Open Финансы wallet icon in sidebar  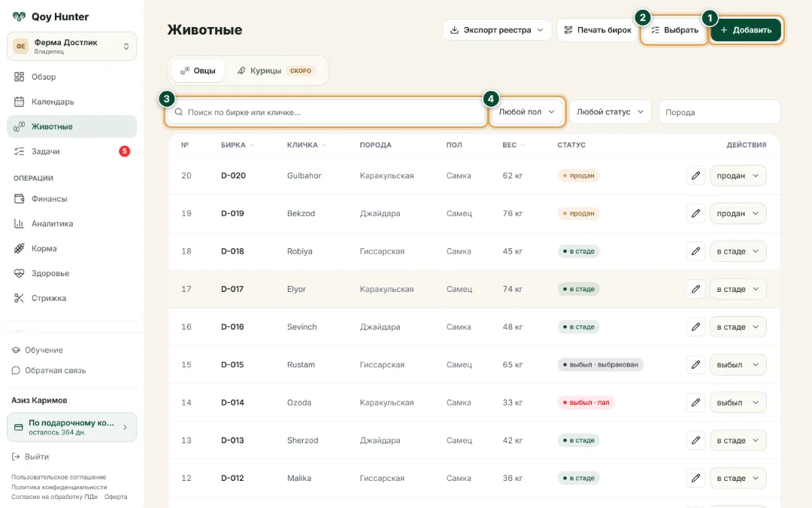(x=19, y=199)
